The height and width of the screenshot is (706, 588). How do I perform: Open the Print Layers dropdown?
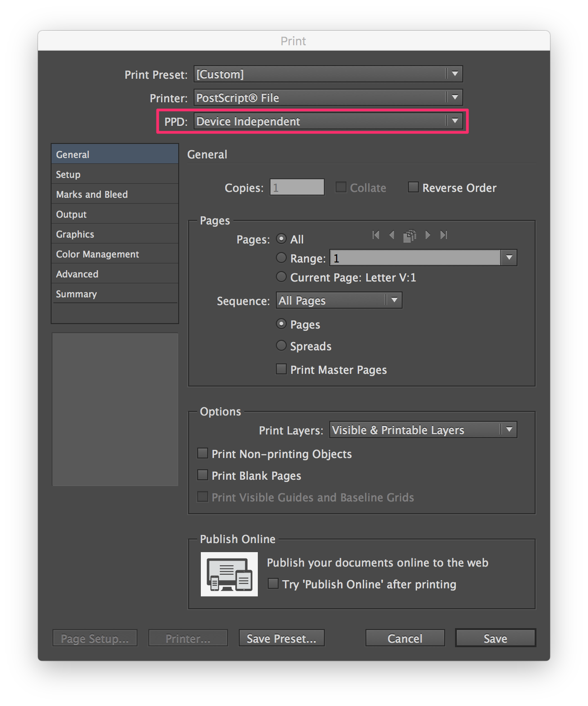click(x=423, y=430)
